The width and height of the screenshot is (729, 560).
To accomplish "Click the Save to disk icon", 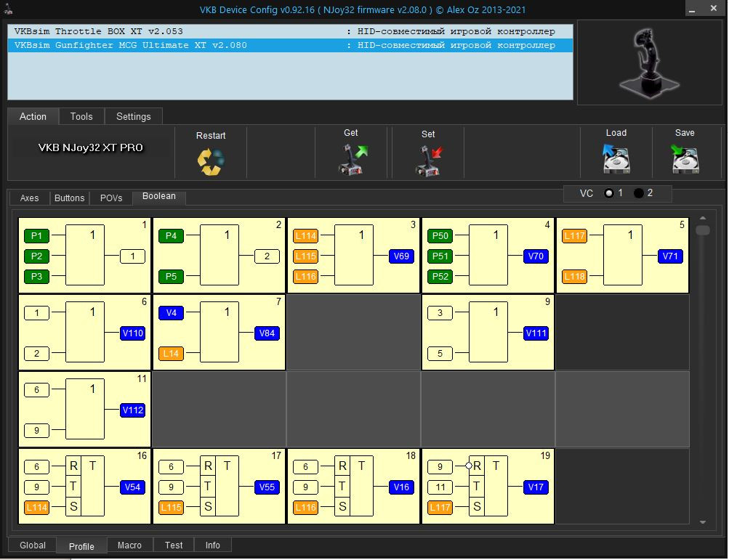I will click(685, 158).
